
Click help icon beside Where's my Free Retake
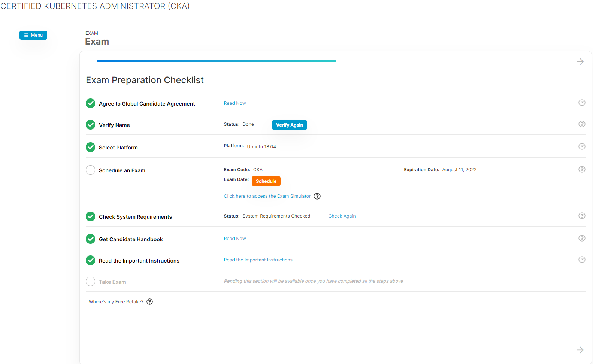(x=149, y=302)
